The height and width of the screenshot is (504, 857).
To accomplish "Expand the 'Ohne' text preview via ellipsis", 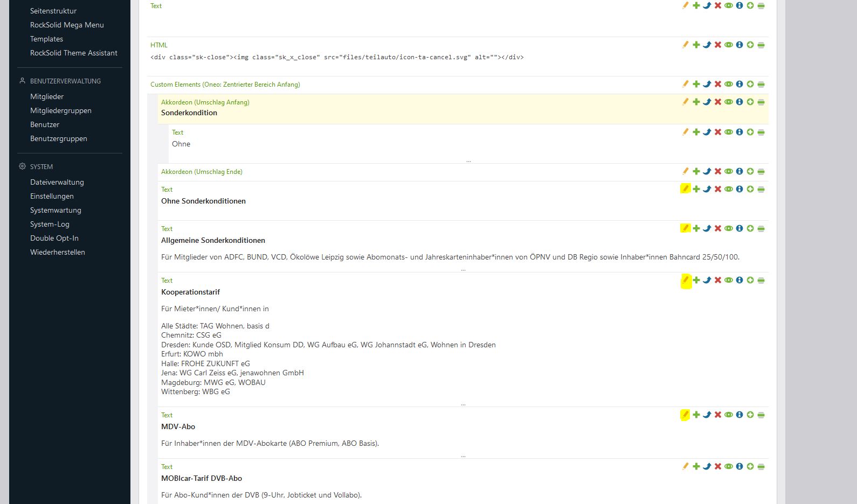I will pos(468,160).
